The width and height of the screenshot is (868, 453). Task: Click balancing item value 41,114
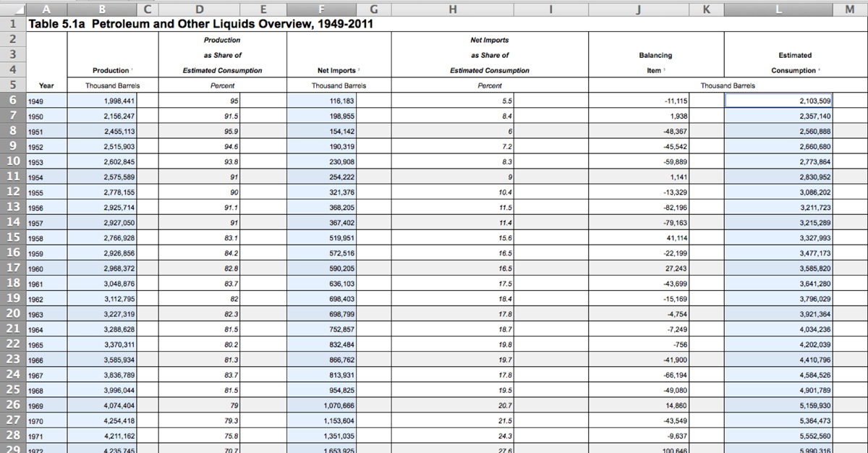(639, 237)
